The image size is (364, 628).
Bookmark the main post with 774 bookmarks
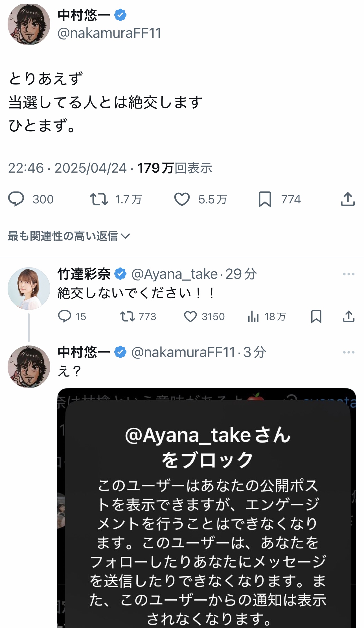265,199
